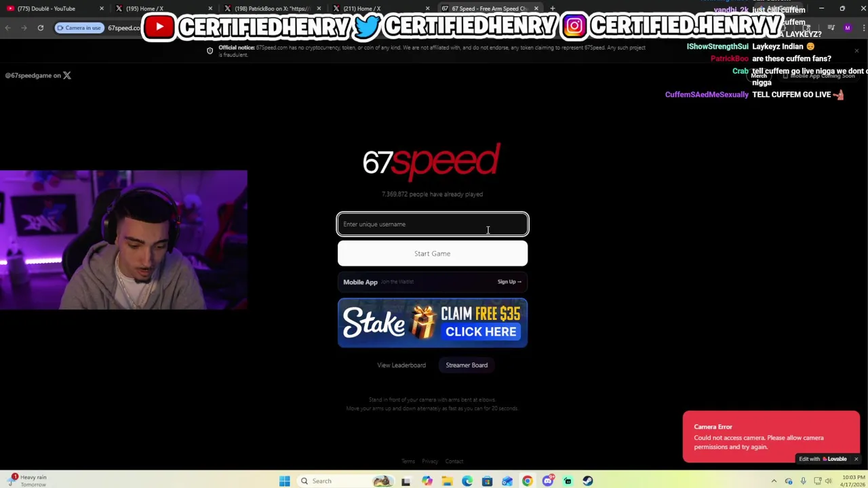Dismiss the Edit with Lovable badge
Image resolution: width=868 pixels, height=488 pixels.
click(x=856, y=459)
